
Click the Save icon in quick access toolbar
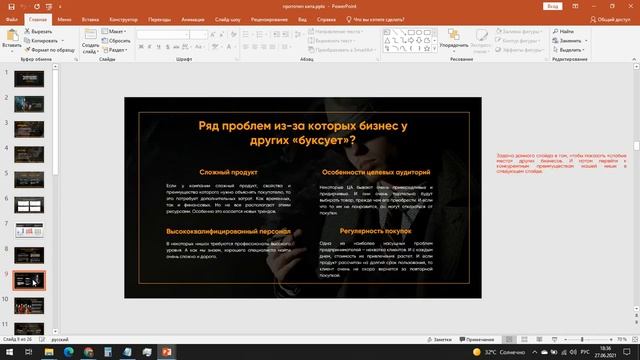11,7
